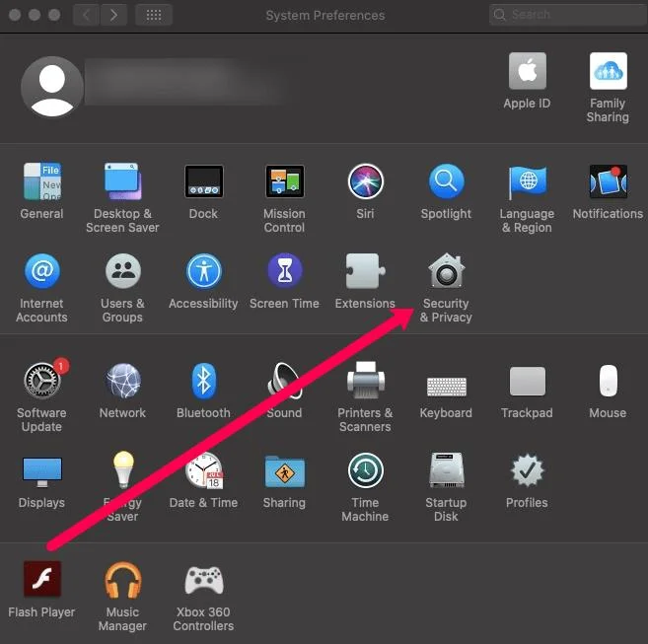Show all preferences grid button

click(154, 16)
